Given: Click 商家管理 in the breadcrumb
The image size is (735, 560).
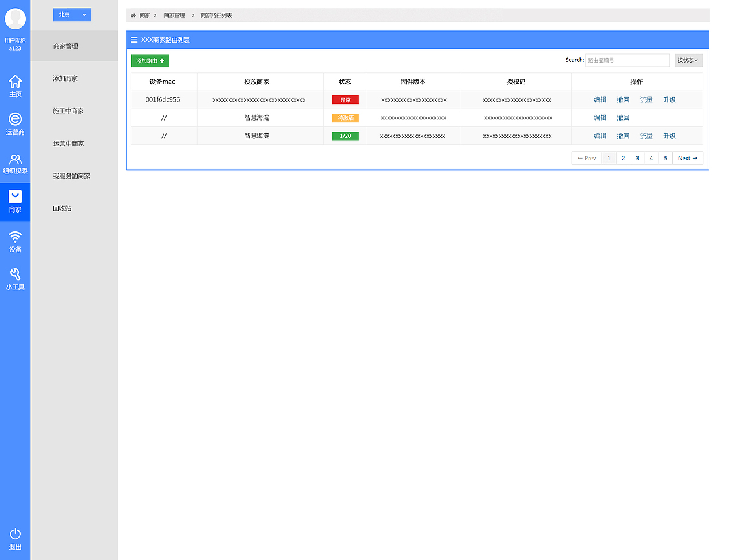Looking at the screenshot, I should pyautogui.click(x=175, y=16).
